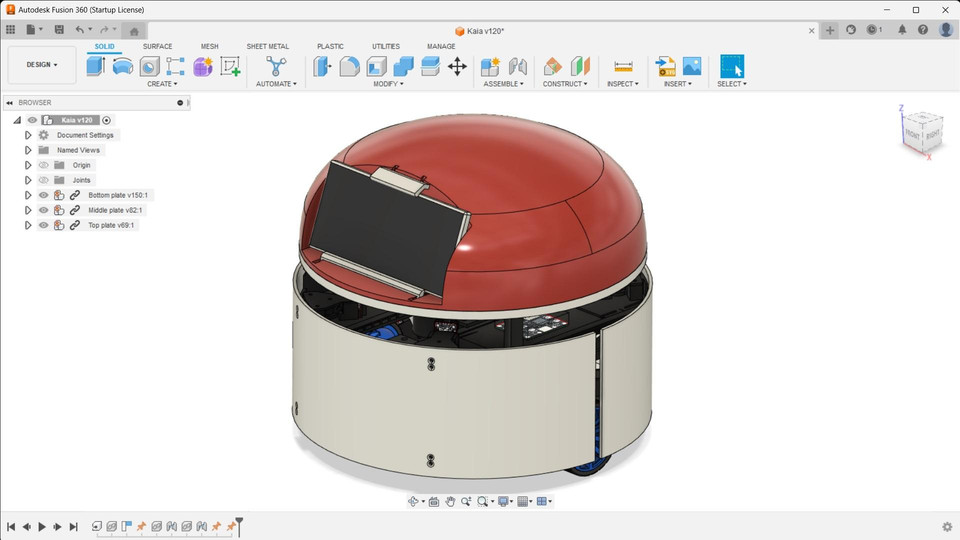Select the Revolve tool
This screenshot has height=540, width=960.
click(x=122, y=66)
